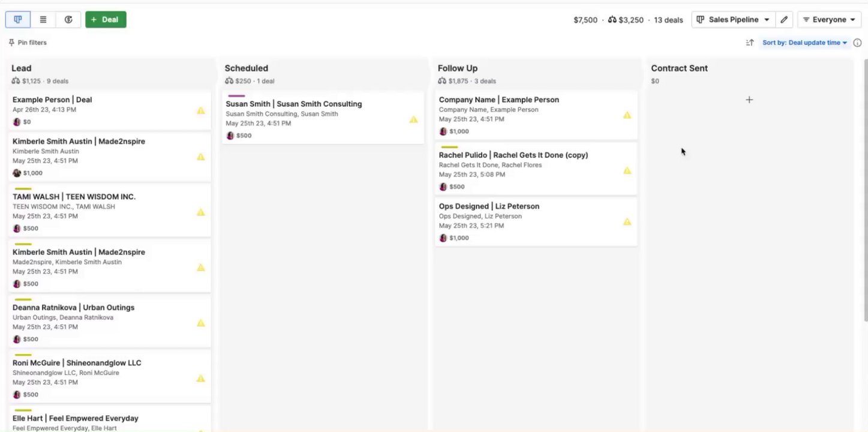This screenshot has width=868, height=432.
Task: Click the purple label on the Susan Smith deal
Action: pos(236,95)
